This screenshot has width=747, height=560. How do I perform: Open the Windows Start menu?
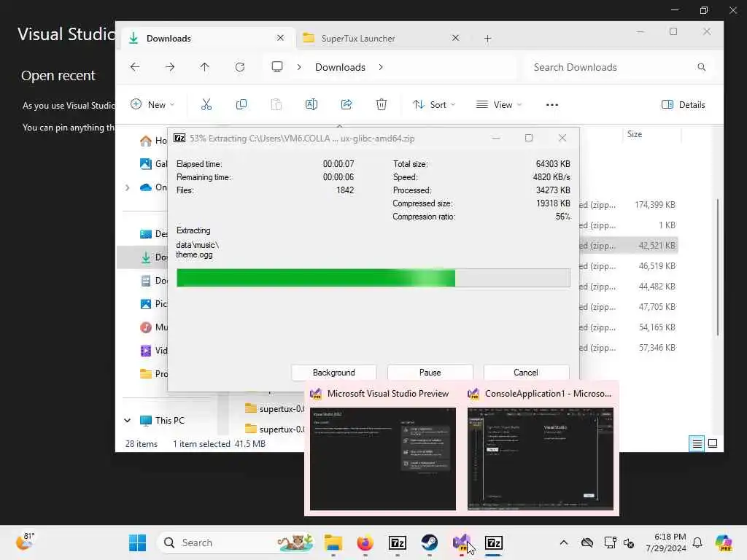point(138,542)
